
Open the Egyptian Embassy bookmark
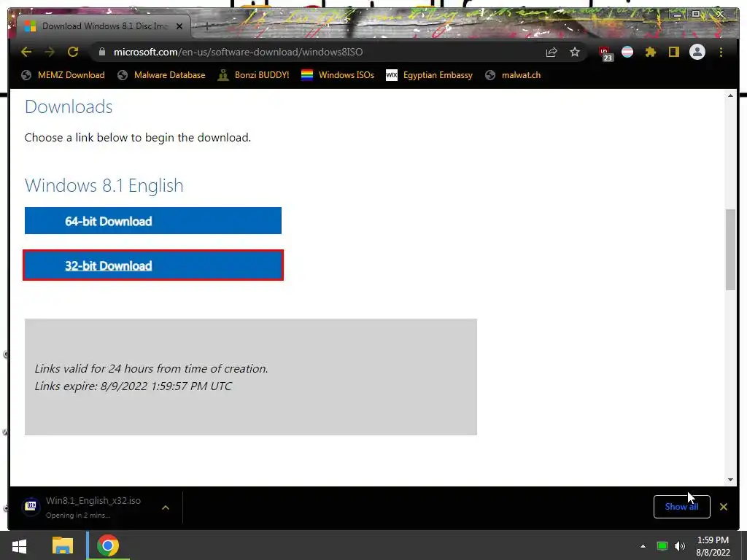pos(429,75)
